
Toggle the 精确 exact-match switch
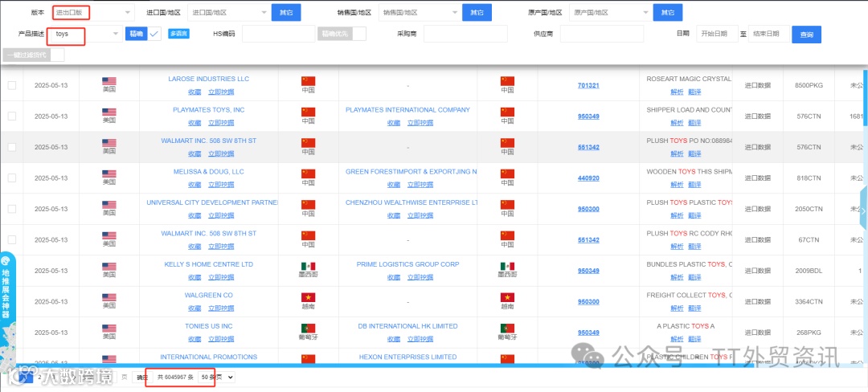(x=143, y=34)
